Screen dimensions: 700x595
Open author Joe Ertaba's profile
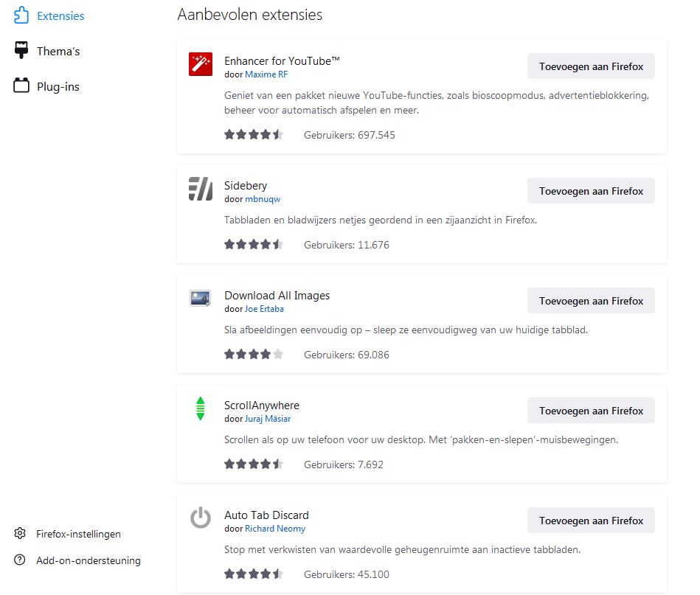coord(264,309)
